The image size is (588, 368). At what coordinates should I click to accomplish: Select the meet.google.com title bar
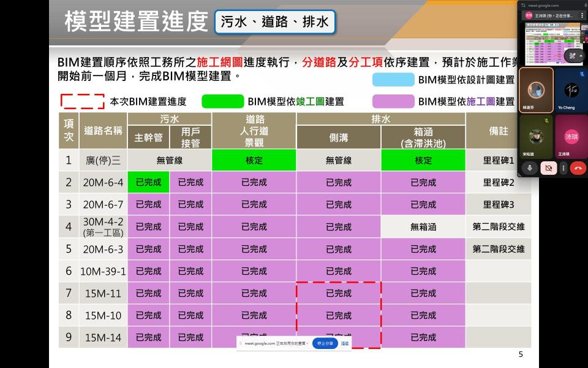[542, 5]
